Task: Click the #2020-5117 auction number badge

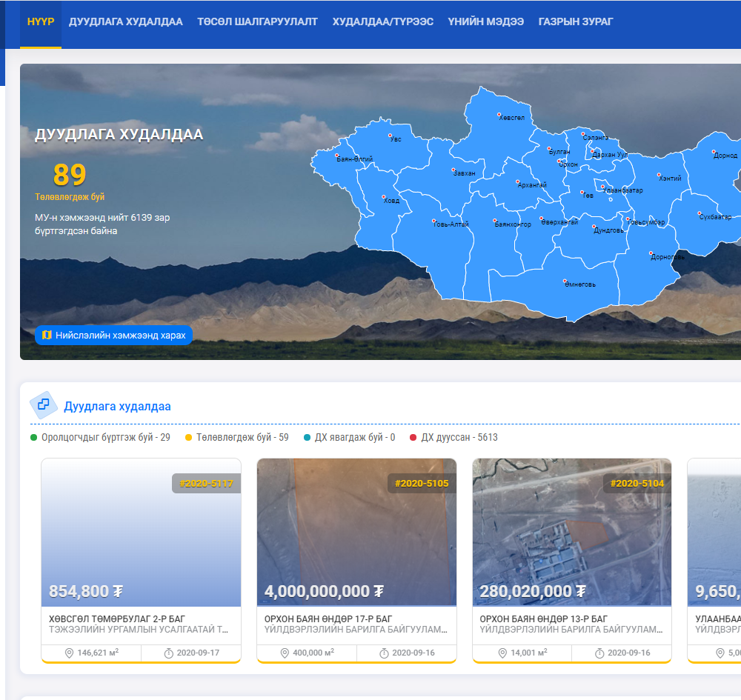Action: 207,483
